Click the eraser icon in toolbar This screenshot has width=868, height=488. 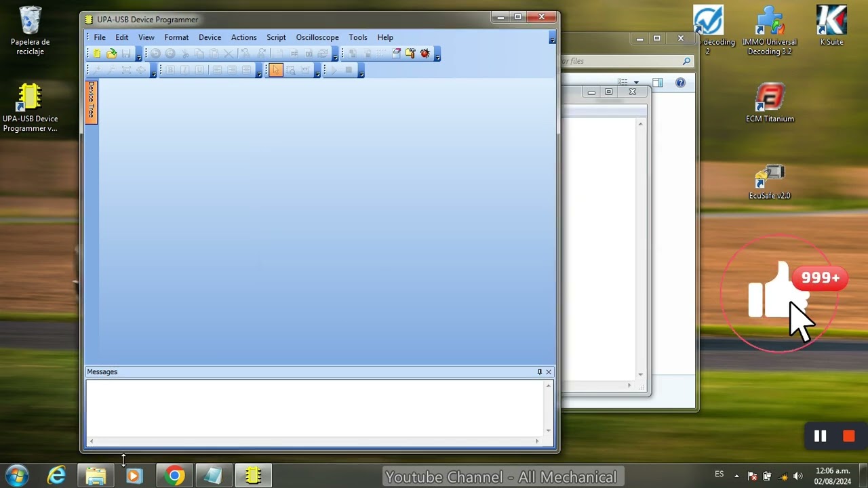click(397, 54)
